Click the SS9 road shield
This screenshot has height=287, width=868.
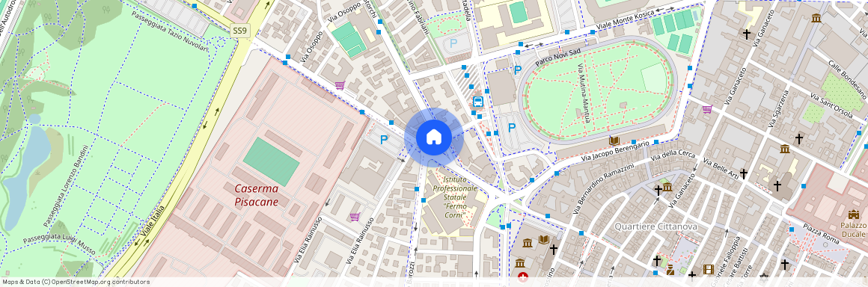239,31
